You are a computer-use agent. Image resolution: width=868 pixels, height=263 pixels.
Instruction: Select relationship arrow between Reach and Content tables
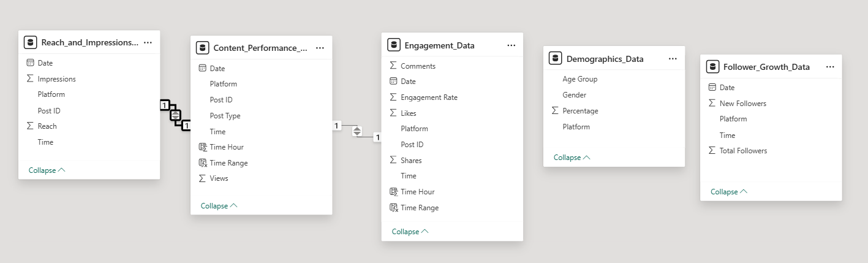[176, 115]
